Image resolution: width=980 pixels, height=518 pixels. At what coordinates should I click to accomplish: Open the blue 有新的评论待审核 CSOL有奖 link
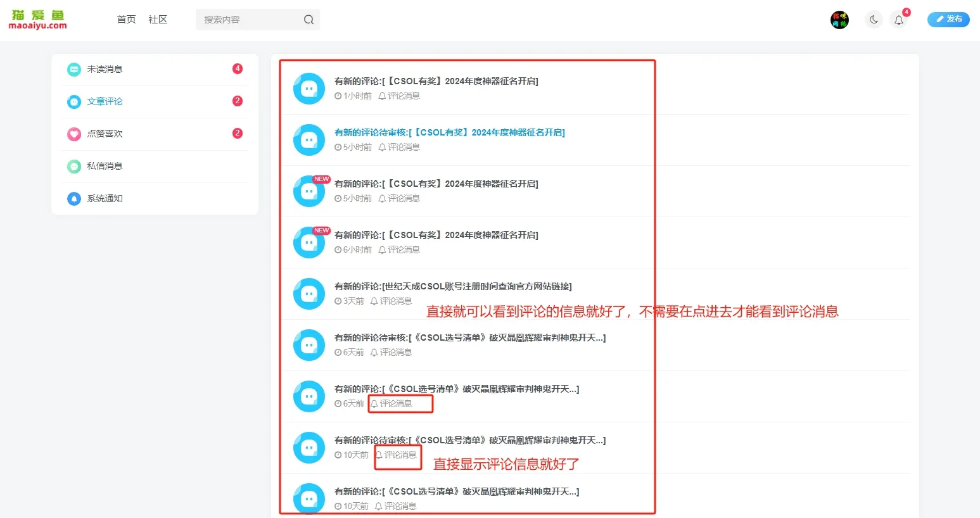450,132
